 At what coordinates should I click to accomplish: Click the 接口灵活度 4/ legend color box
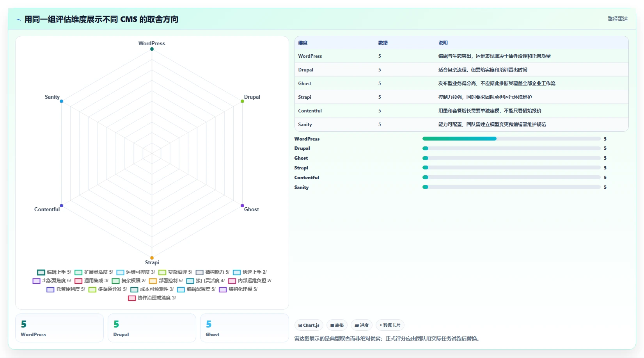190,281
